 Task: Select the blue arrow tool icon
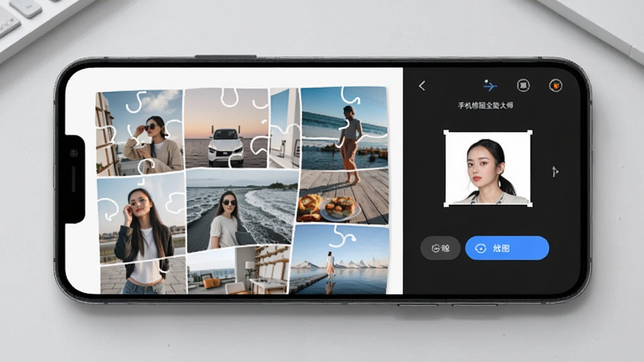pyautogui.click(x=489, y=85)
